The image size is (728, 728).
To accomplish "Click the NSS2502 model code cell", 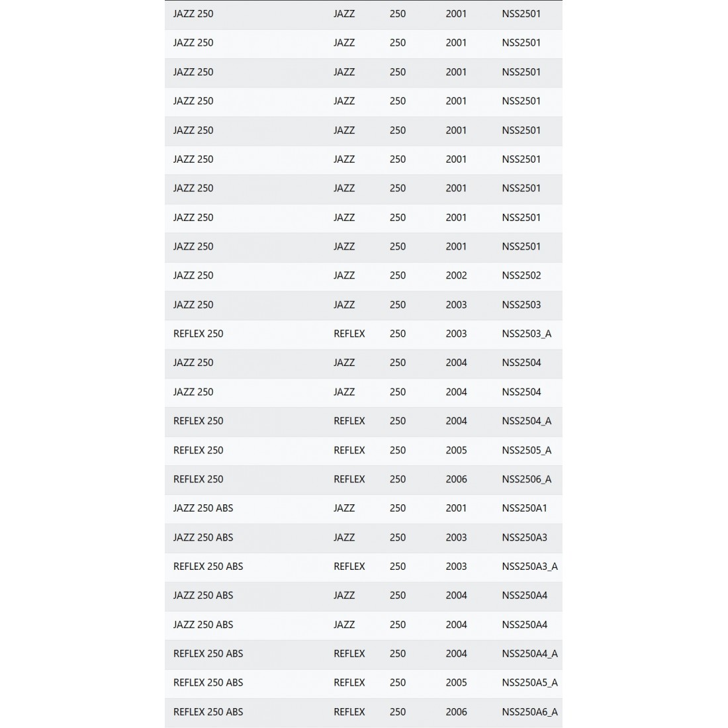I will tap(521, 275).
